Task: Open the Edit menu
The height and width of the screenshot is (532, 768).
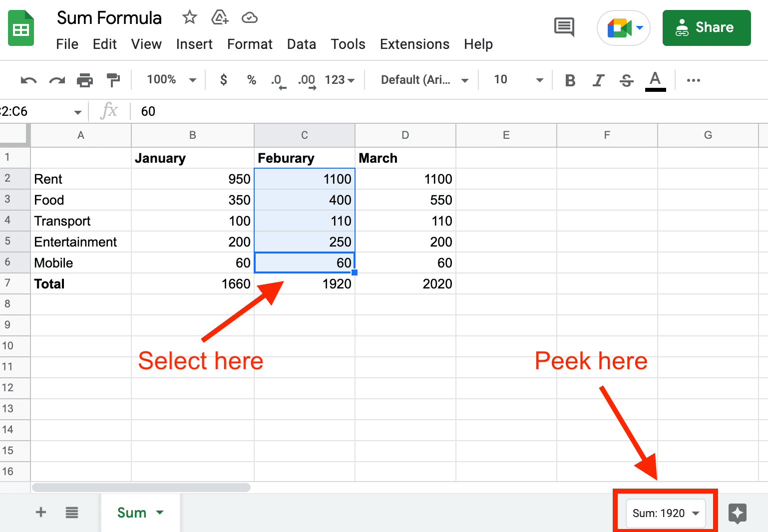Action: point(104,44)
